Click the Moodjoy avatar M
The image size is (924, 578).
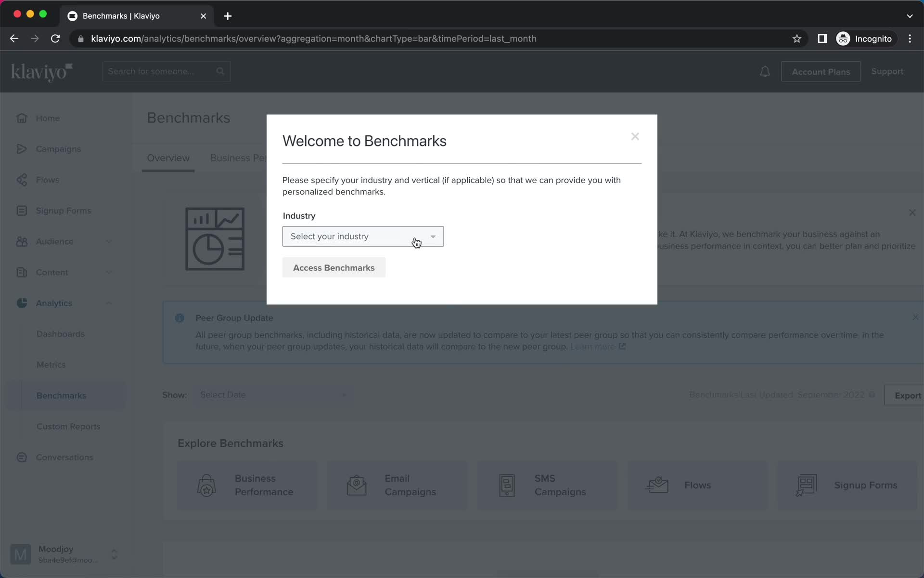point(20,554)
